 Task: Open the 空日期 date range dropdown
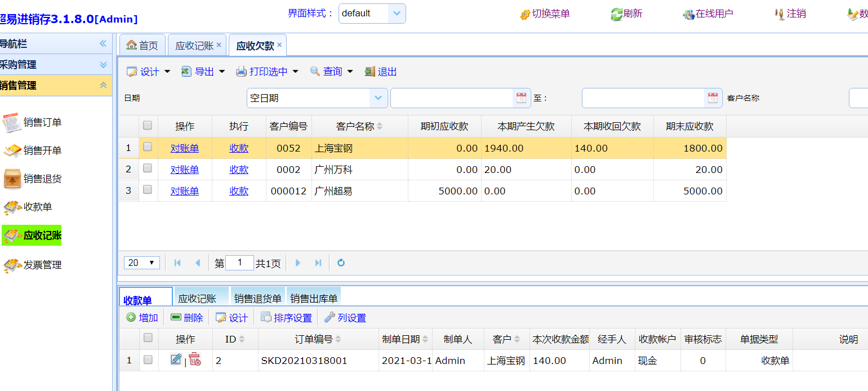tap(378, 98)
